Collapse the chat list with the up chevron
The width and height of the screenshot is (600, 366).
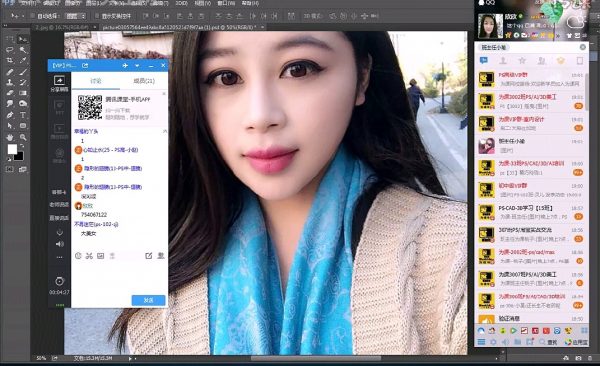[165, 131]
